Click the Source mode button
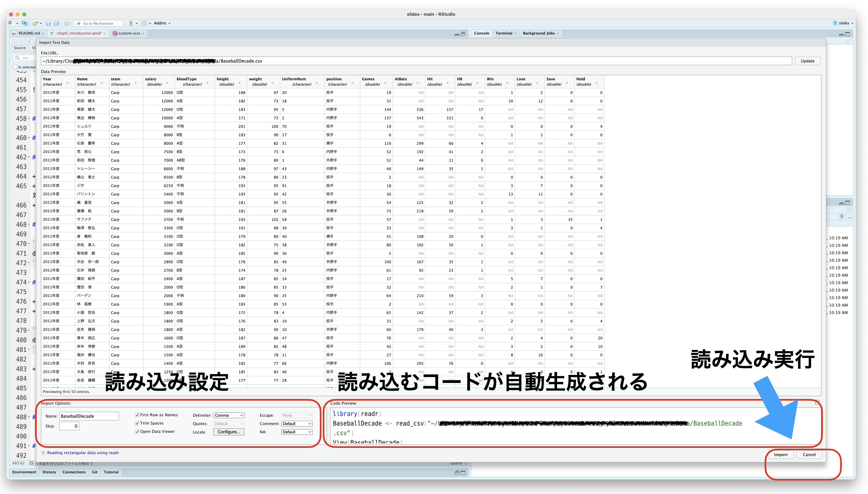The image size is (868, 494). coord(20,48)
